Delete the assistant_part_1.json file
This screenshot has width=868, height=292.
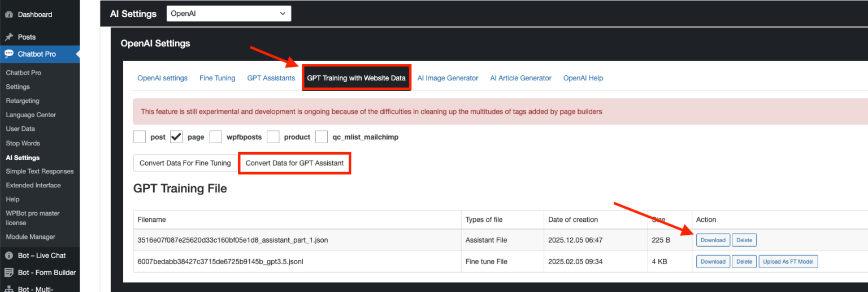coord(744,240)
